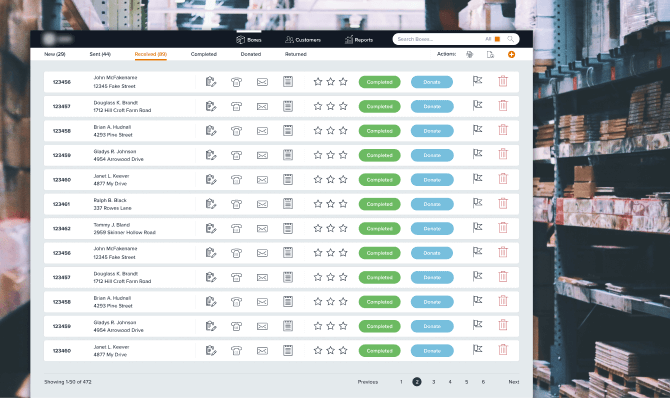This screenshot has height=398, width=670.
Task: Set second star rating for Tommy J. Bland
Action: [330, 228]
